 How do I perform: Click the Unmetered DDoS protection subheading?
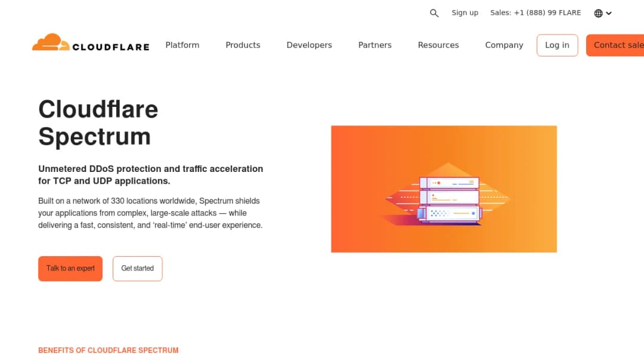coord(151,175)
